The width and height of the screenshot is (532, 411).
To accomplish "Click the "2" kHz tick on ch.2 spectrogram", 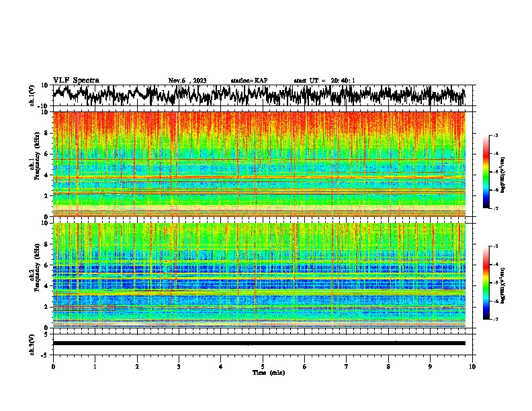I will [x=46, y=307].
